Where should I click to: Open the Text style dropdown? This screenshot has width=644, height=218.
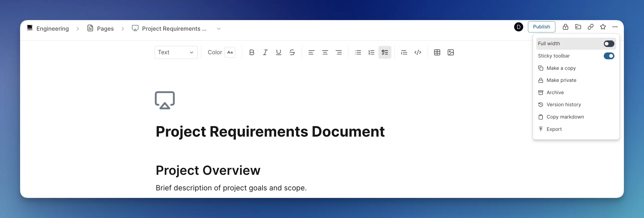(176, 52)
